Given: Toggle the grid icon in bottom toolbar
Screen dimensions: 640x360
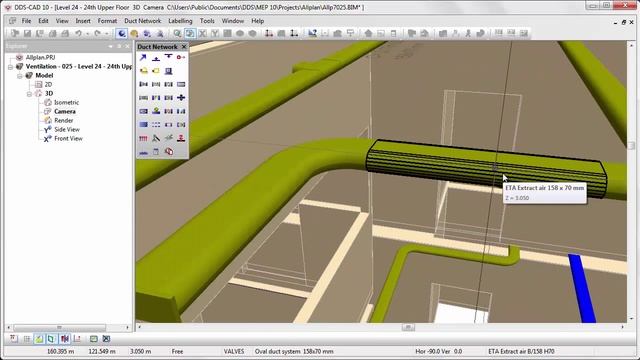Looking at the screenshot, I should (x=27, y=338).
